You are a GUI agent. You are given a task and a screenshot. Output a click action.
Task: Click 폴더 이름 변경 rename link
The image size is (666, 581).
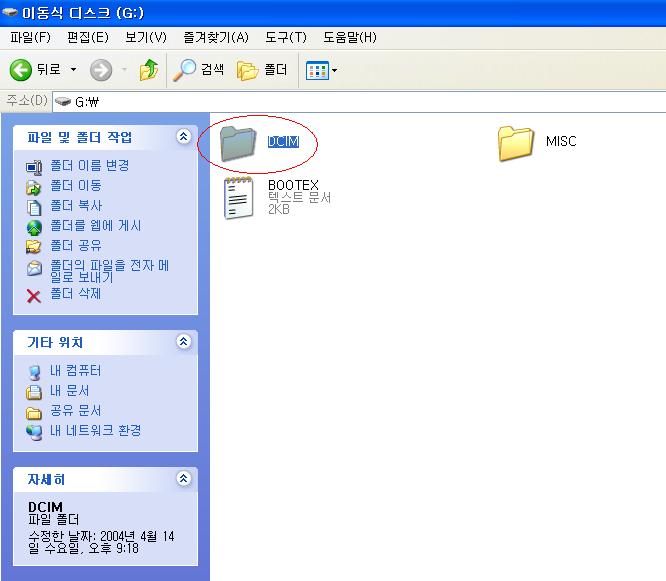pyautogui.click(x=90, y=166)
